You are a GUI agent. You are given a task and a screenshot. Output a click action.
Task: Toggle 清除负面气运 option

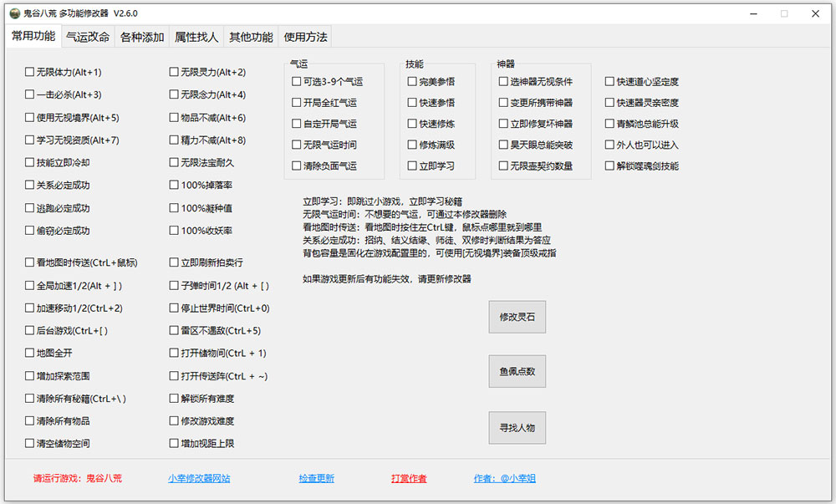point(324,166)
